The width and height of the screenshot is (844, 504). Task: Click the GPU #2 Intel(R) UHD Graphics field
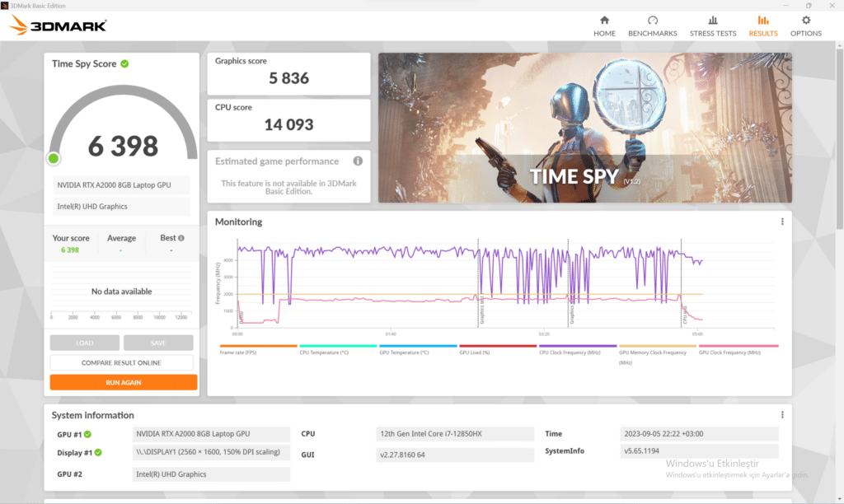pos(211,474)
